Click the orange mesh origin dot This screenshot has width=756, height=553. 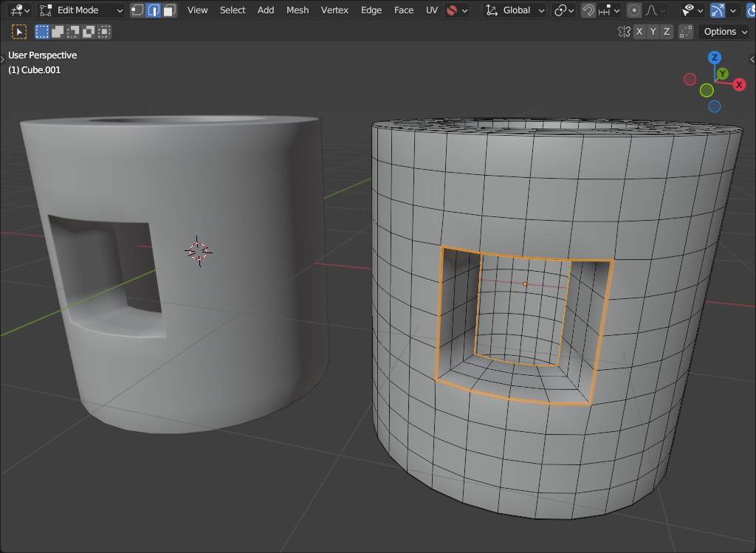coord(525,284)
